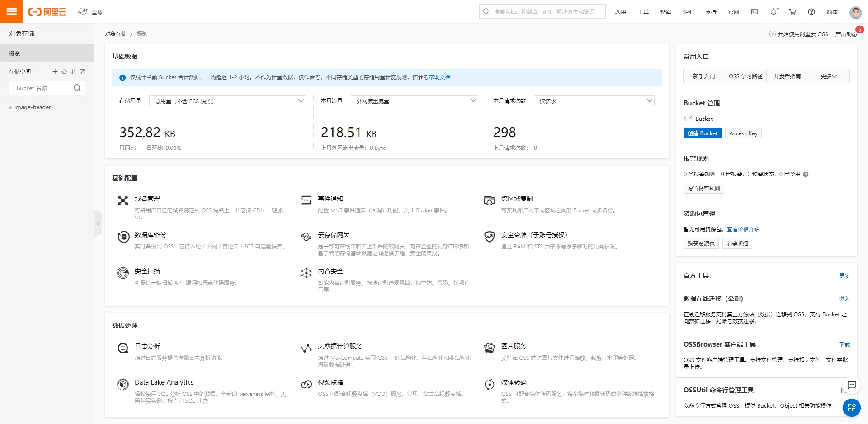Refresh the bucket list with the refresh icon
The width and height of the screenshot is (868, 424).
[64, 71]
